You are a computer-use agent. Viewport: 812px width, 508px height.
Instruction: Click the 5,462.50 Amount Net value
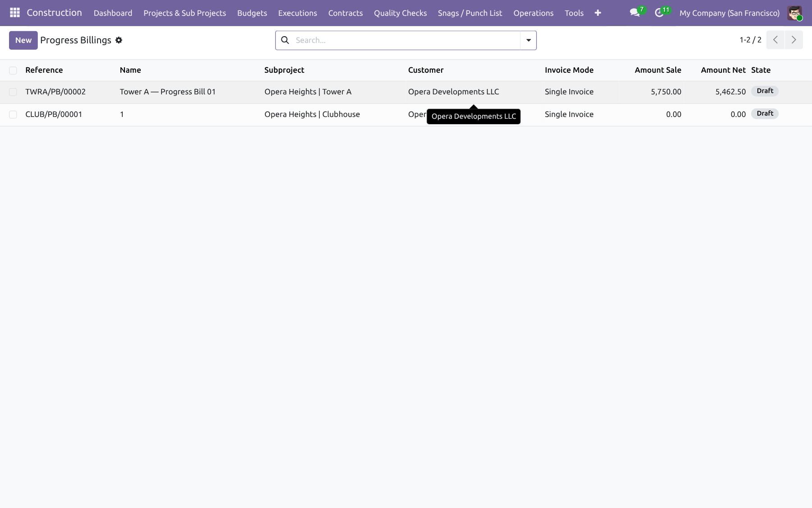[730, 92]
